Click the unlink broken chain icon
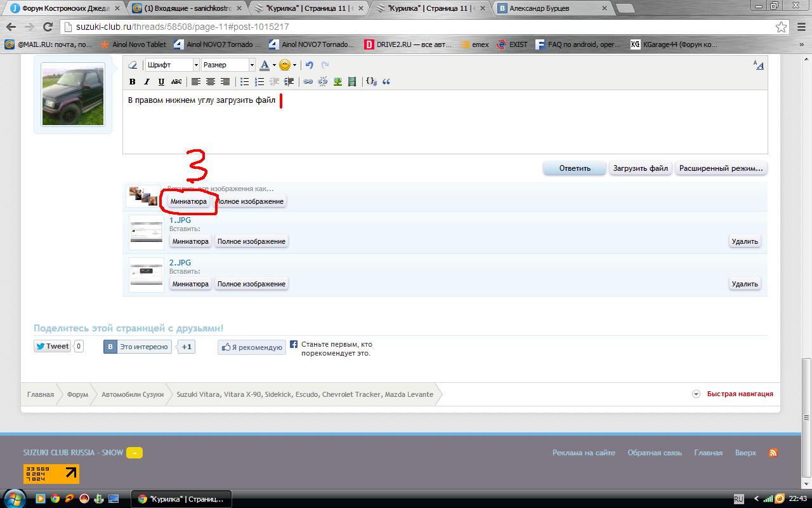This screenshot has width=812, height=508. pos(323,82)
